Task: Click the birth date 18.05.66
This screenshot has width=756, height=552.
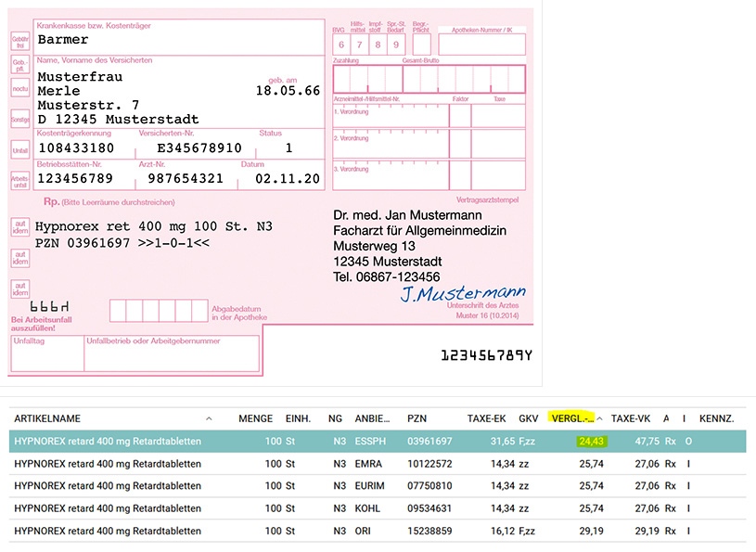Action: pyautogui.click(x=288, y=91)
